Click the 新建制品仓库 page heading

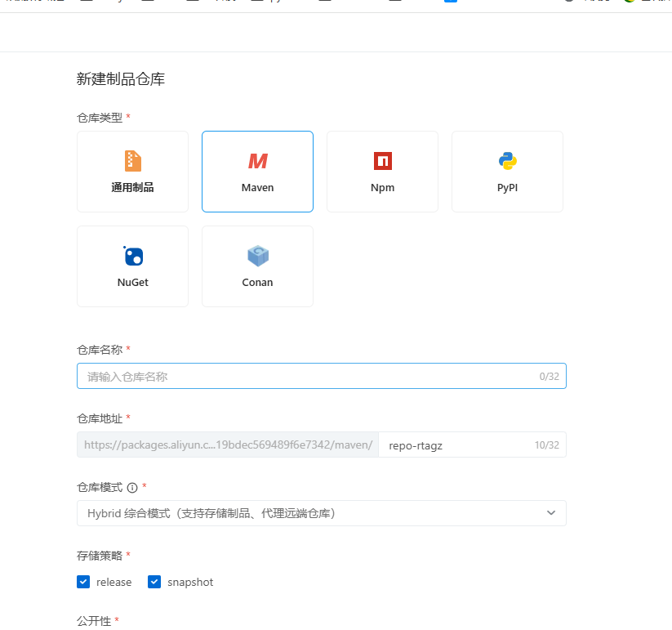121,79
